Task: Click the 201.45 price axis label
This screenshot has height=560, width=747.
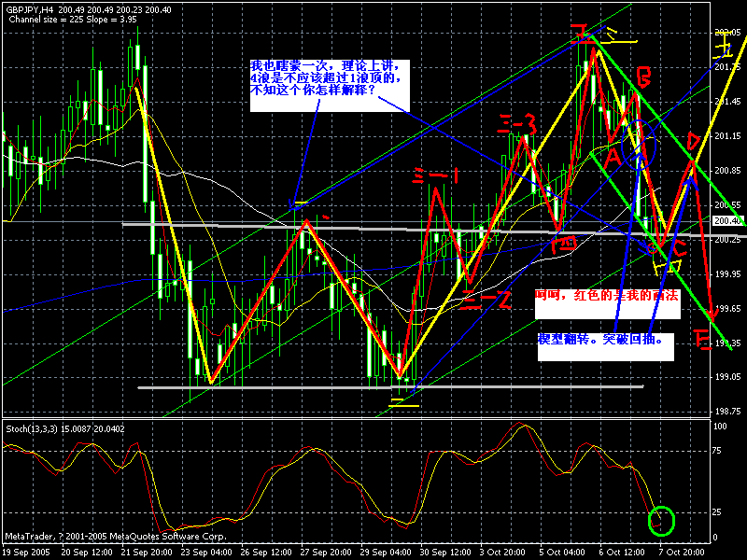Action: coord(727,102)
